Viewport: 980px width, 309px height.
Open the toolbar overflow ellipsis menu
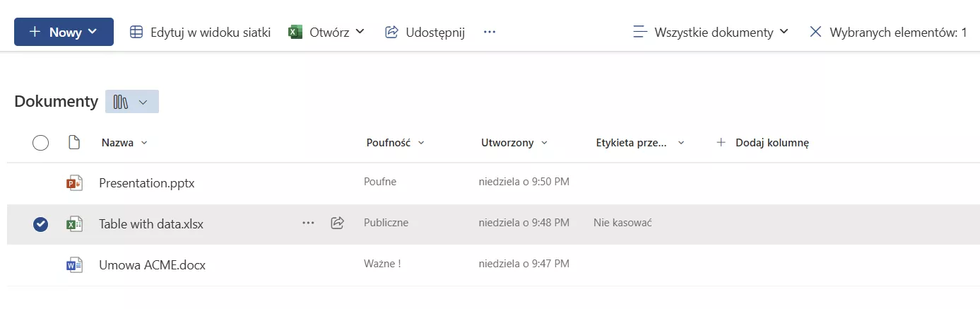[x=490, y=33]
